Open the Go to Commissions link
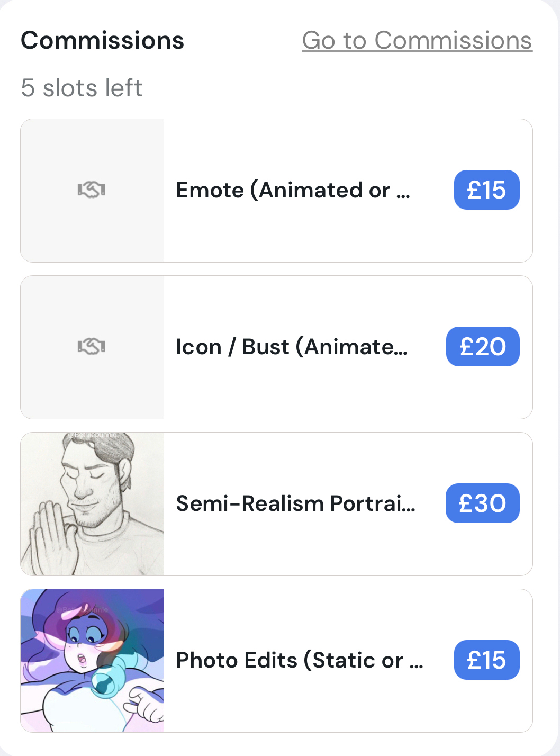This screenshot has height=756, width=560. click(x=417, y=41)
